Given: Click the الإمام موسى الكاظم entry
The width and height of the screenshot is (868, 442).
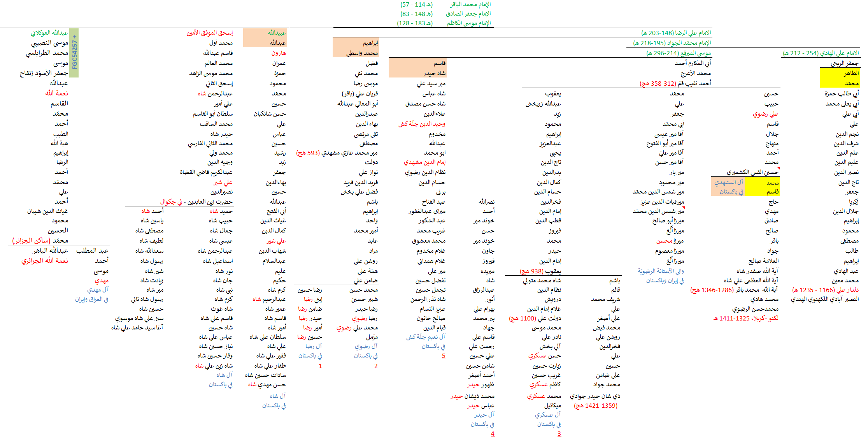Looking at the screenshot, I should click(x=468, y=23).
